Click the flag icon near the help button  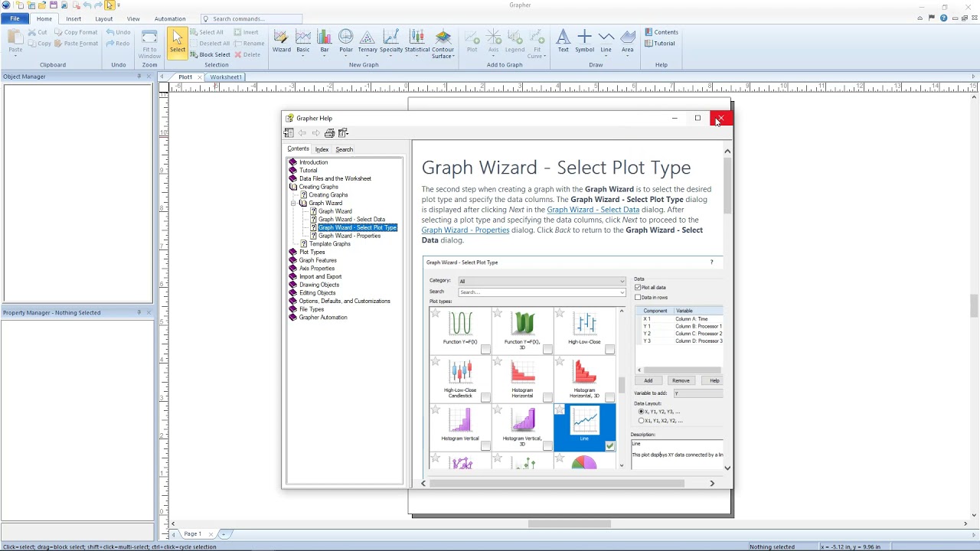(x=932, y=18)
